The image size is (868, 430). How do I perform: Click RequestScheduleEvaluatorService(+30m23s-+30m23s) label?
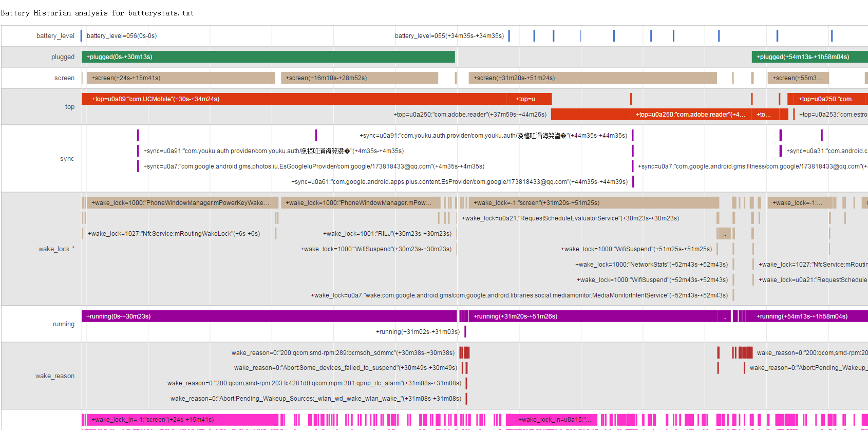click(570, 218)
